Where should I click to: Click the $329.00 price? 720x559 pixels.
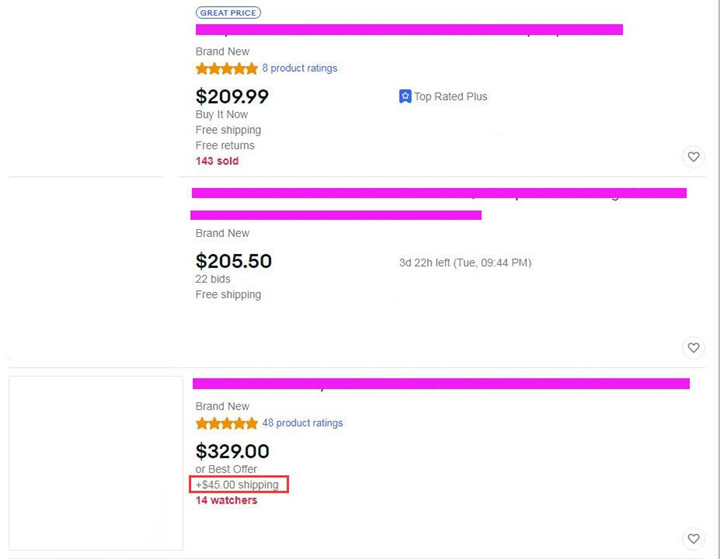point(232,451)
